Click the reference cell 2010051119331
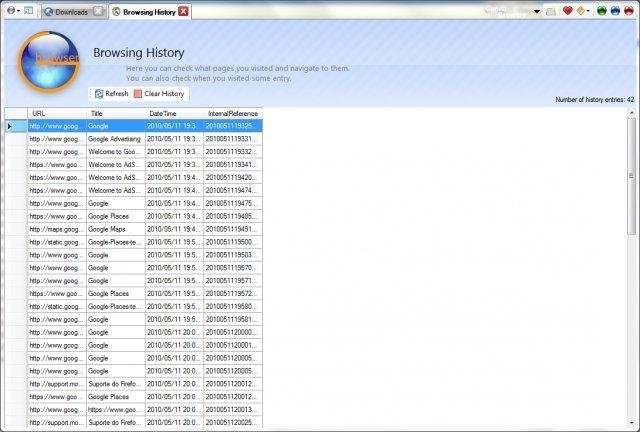Image resolution: width=640 pixels, height=432 pixels. (x=233, y=139)
